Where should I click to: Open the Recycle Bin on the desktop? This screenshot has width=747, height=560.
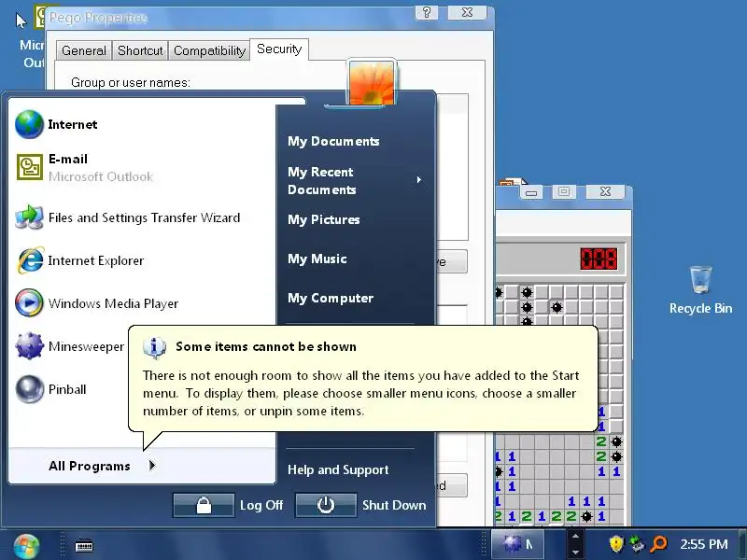(701, 290)
